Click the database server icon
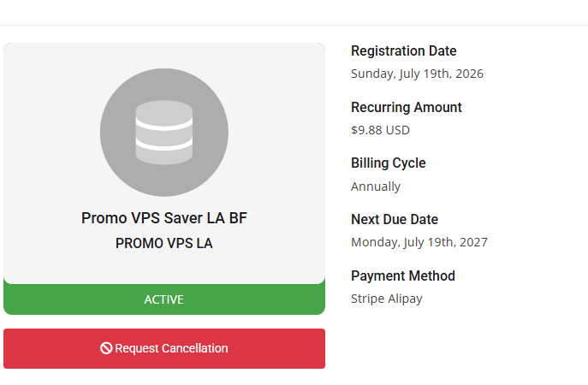The width and height of the screenshot is (588, 385). [x=163, y=133]
